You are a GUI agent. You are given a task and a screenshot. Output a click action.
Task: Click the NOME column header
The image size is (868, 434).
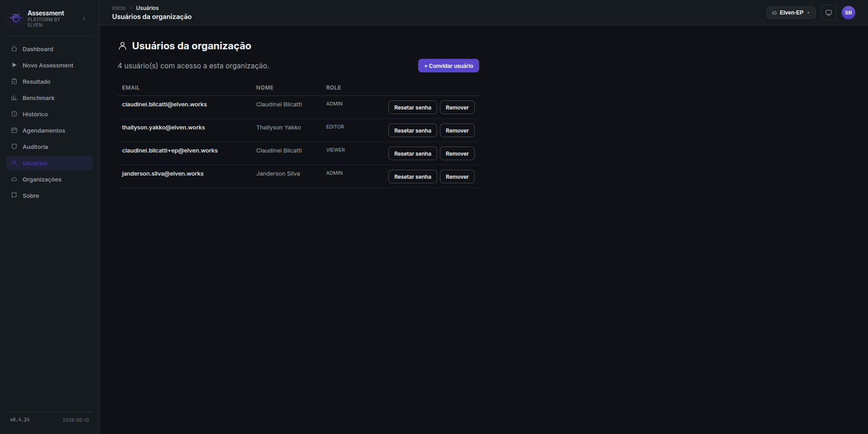click(x=265, y=88)
